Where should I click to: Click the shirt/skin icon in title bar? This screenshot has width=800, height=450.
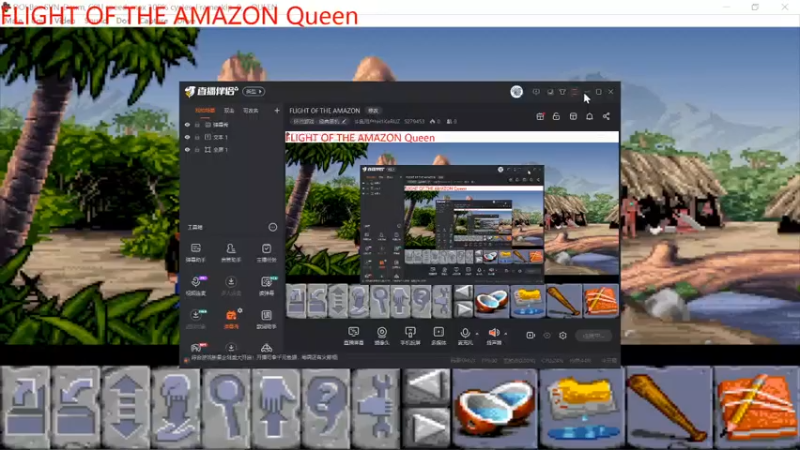(x=562, y=92)
